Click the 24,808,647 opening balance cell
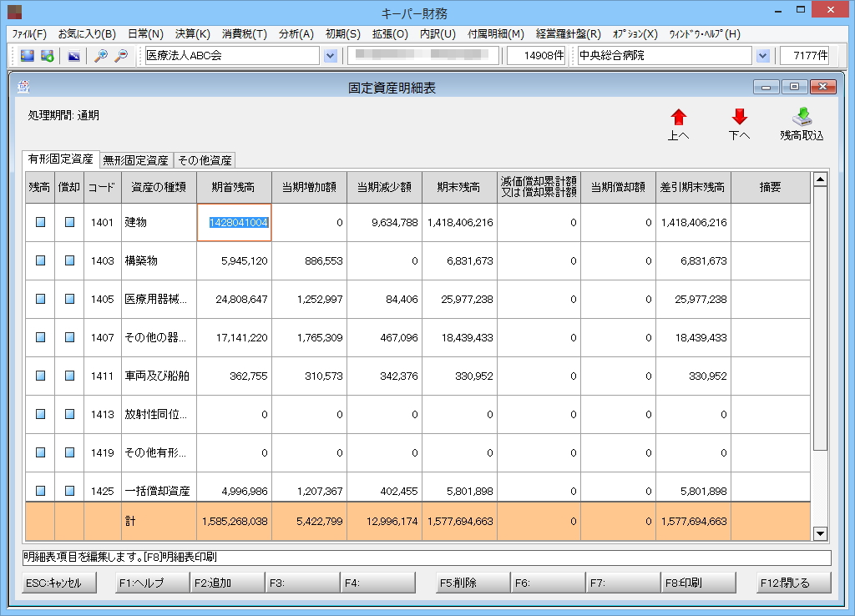Viewport: 855px width, 616px height. (234, 300)
